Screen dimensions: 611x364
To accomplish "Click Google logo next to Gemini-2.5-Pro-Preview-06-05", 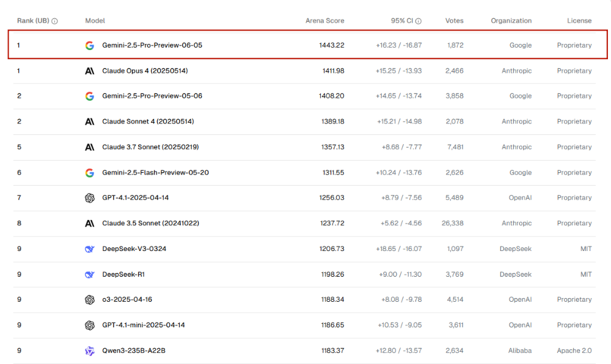I will (x=90, y=45).
